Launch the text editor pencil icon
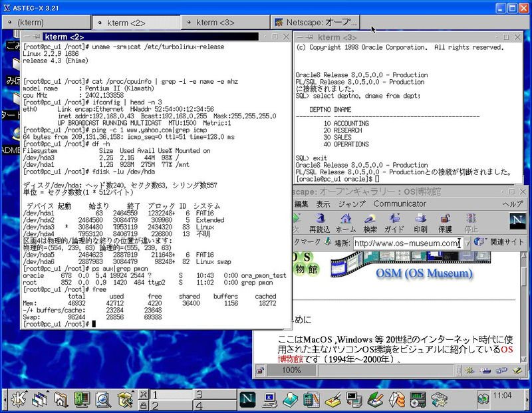The height and width of the screenshot is (413, 532). 375,400
